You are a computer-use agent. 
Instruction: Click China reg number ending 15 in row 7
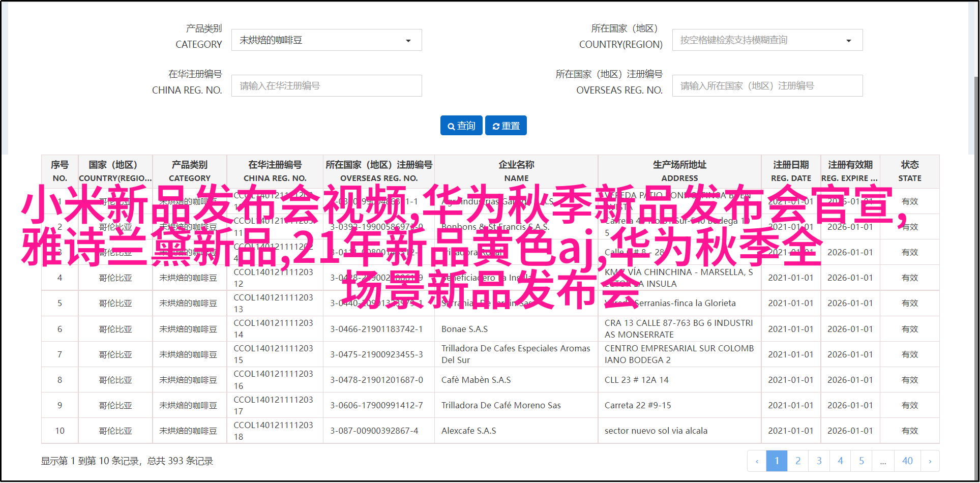point(274,354)
